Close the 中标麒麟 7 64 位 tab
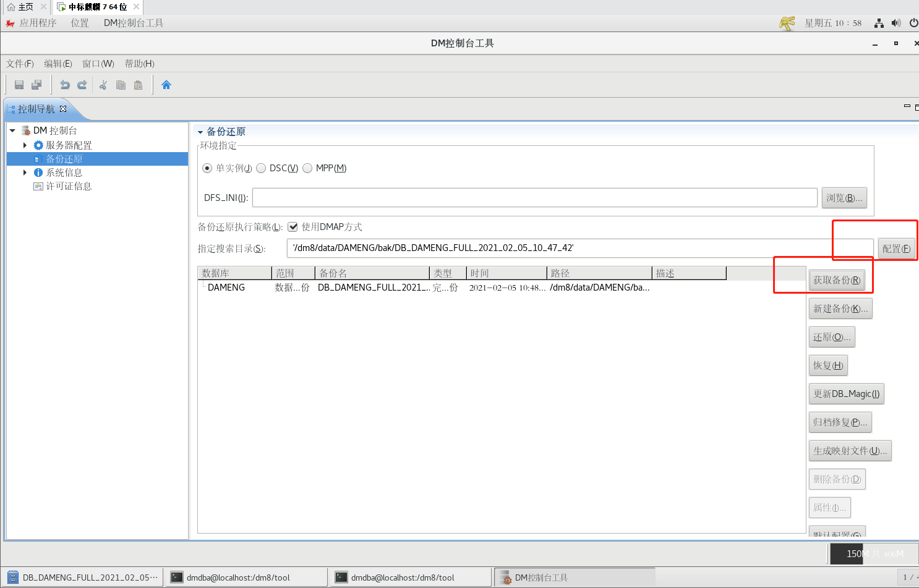The width and height of the screenshot is (919, 588). [136, 7]
